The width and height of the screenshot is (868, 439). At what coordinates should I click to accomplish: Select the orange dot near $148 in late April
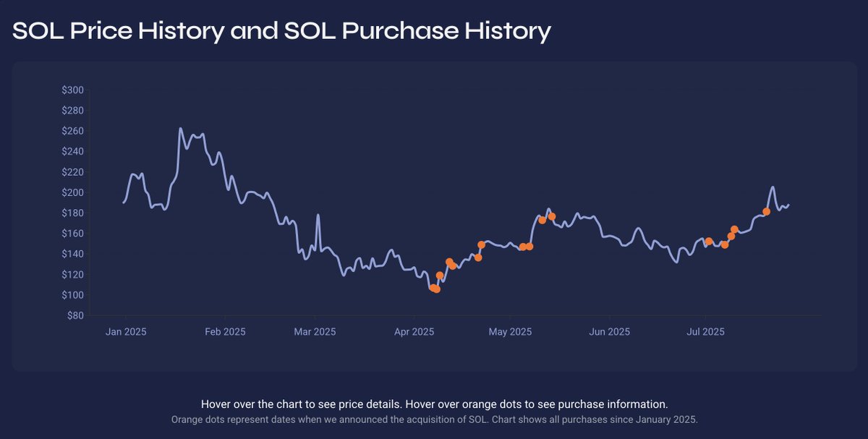pos(482,244)
